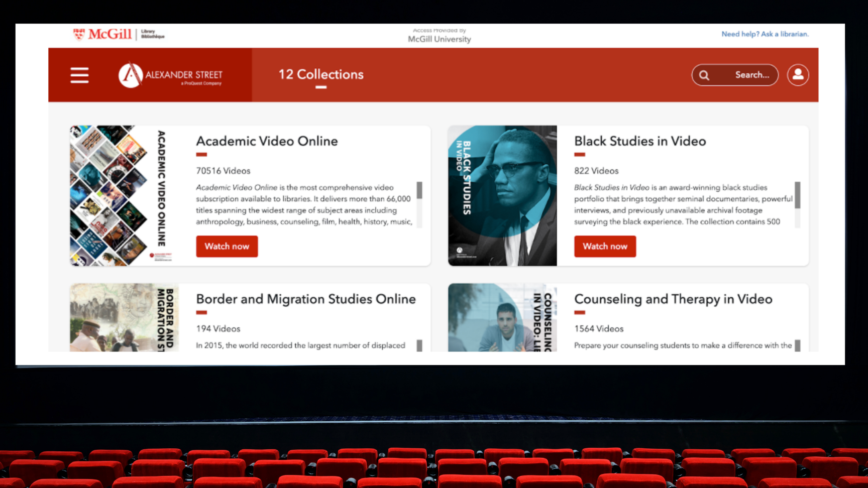Image resolution: width=868 pixels, height=488 pixels.
Task: Open Need help? Ask a librarian link
Action: pos(765,34)
